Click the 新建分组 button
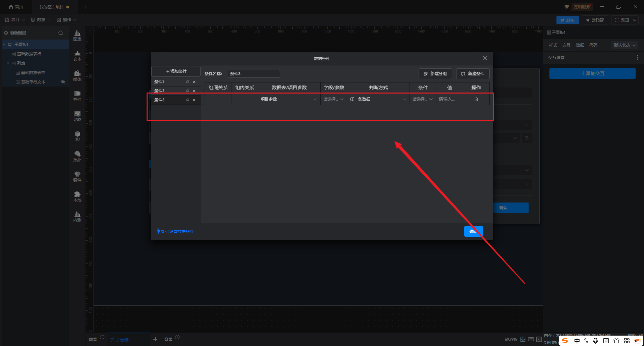 click(435, 74)
